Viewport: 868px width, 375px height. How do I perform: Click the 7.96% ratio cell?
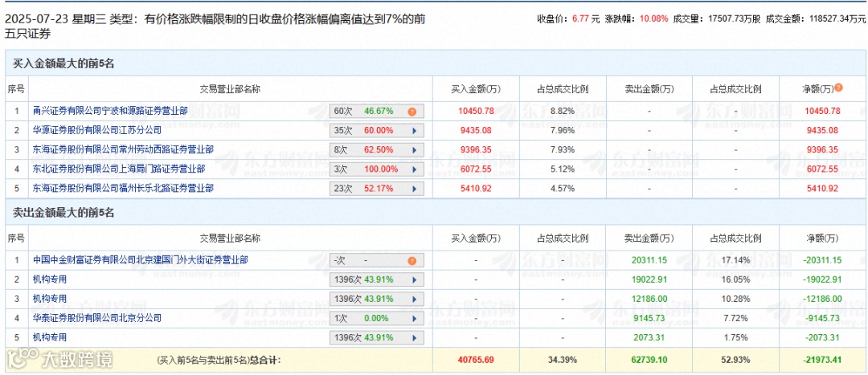click(x=563, y=130)
